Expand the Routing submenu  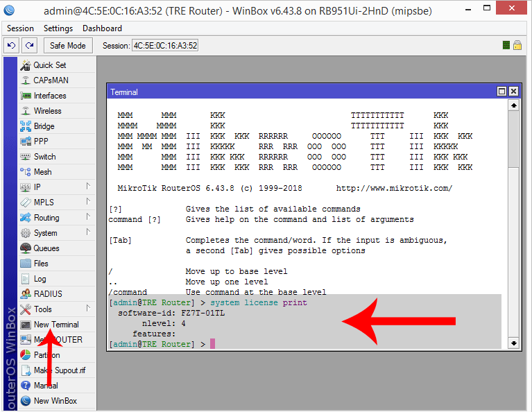(88, 216)
